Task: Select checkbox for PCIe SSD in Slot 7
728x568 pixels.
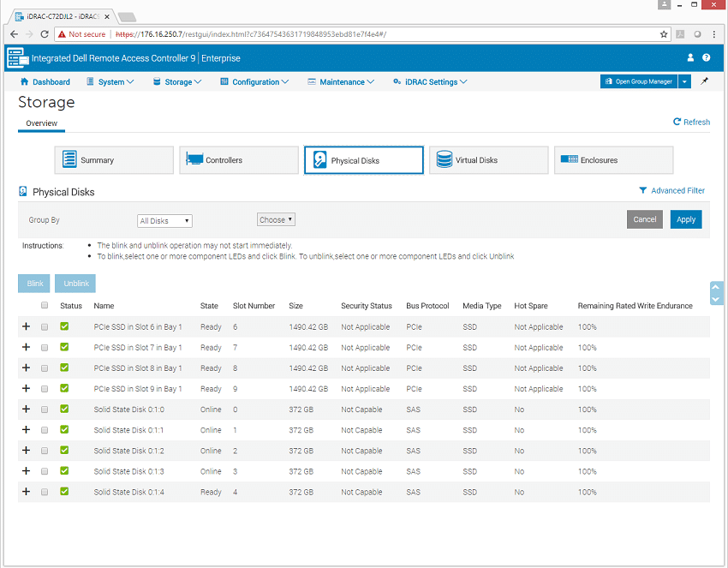Action: tap(45, 347)
